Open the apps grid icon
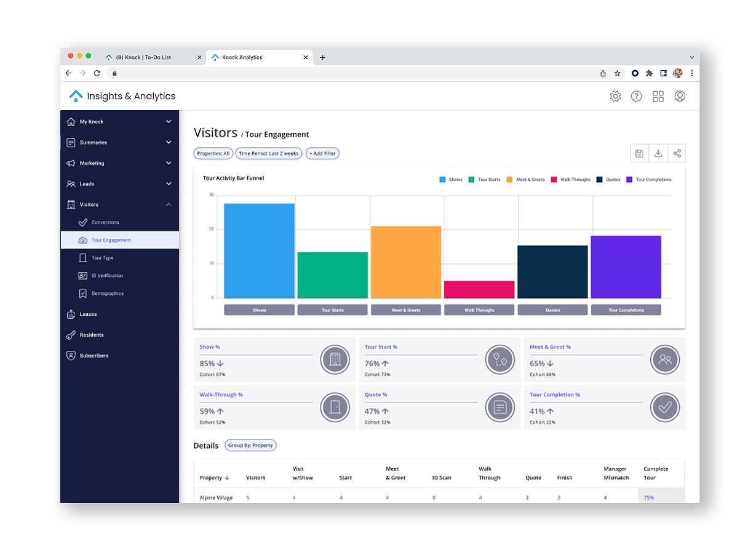 658,96
